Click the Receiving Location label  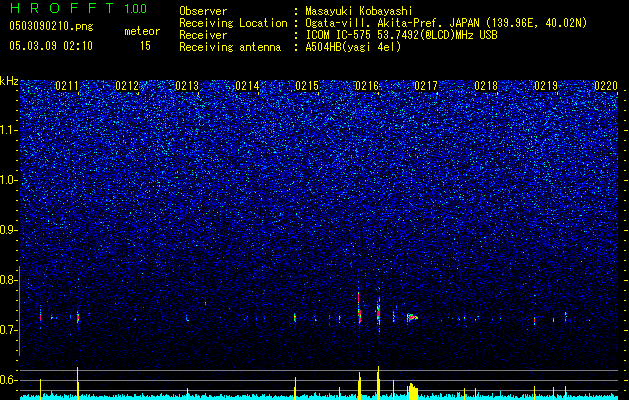pyautogui.click(x=233, y=23)
